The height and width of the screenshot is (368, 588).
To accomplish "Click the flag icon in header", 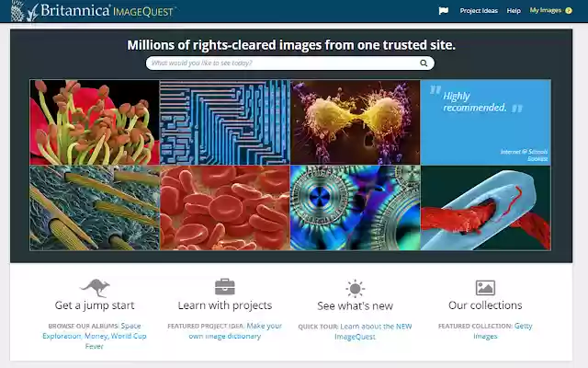I will [444, 11].
